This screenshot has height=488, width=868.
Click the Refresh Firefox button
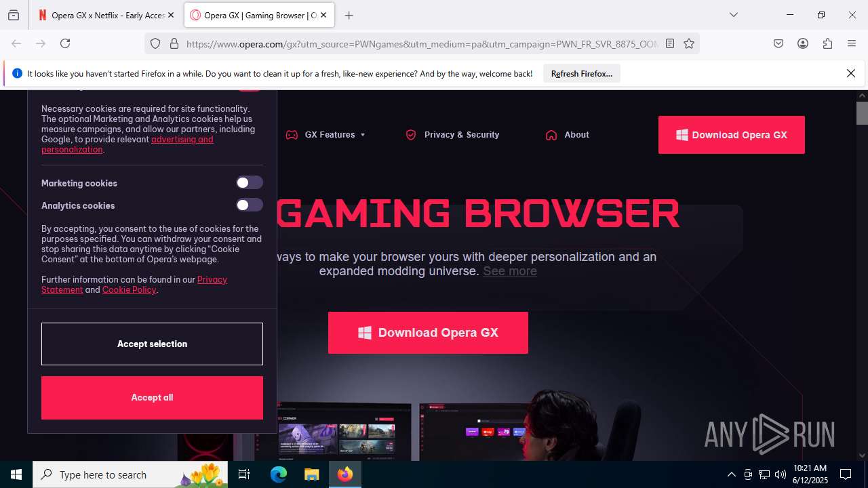[x=582, y=73]
